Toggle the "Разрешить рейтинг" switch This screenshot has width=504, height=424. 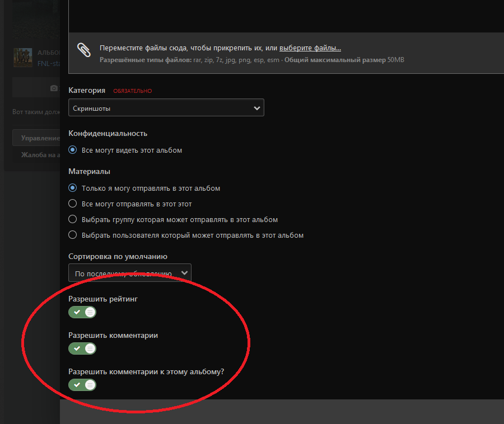[x=82, y=312]
